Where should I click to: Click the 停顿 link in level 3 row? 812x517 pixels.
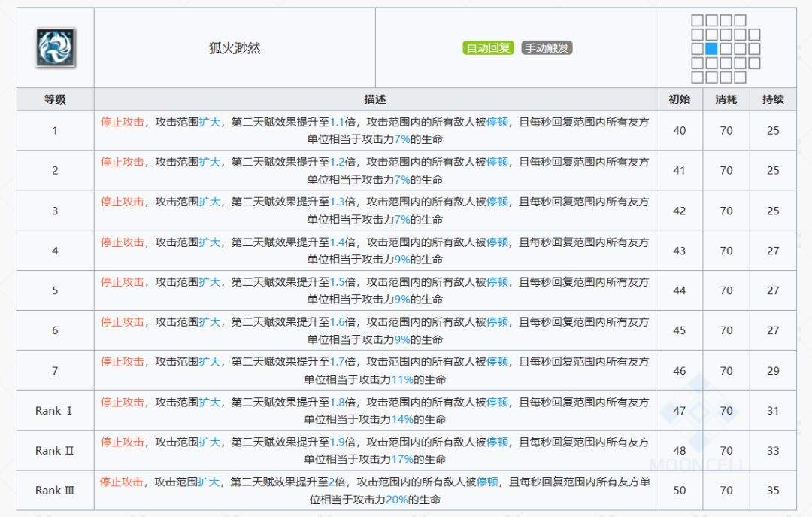point(497,202)
